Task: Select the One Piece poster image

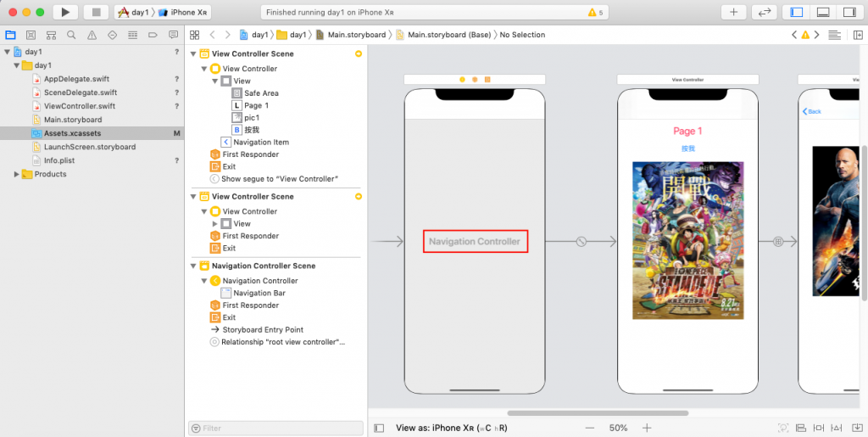Action: (x=688, y=240)
